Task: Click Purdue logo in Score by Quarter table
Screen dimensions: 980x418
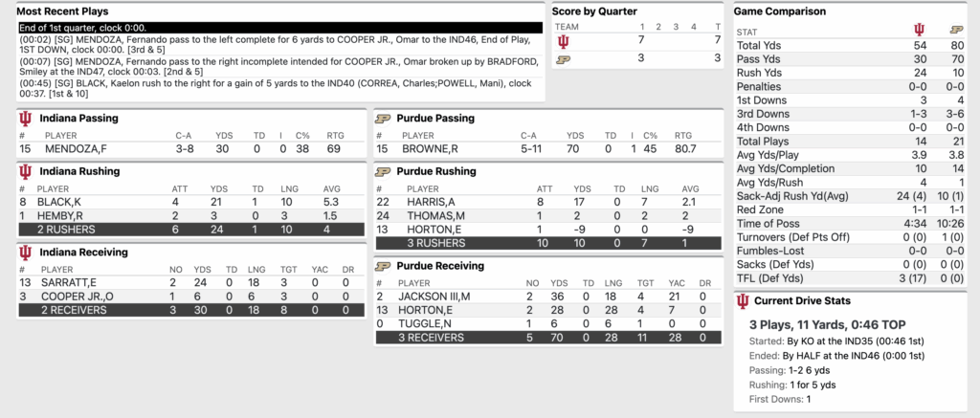Action: 564,58
